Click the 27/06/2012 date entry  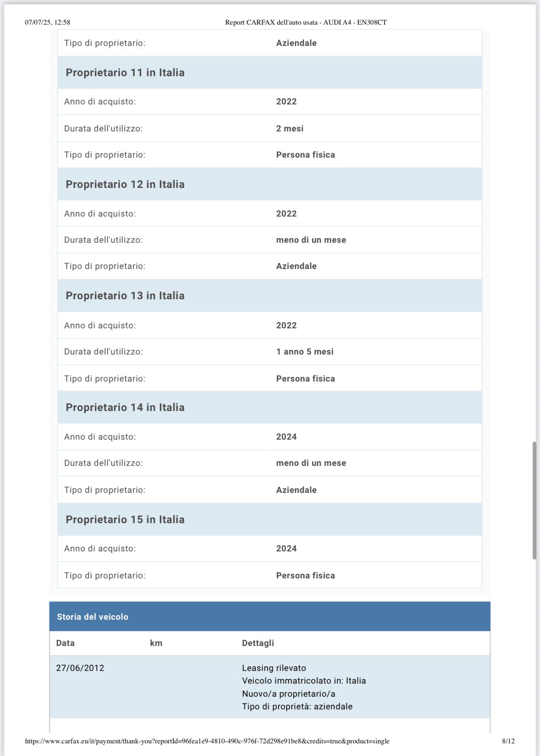coord(80,668)
